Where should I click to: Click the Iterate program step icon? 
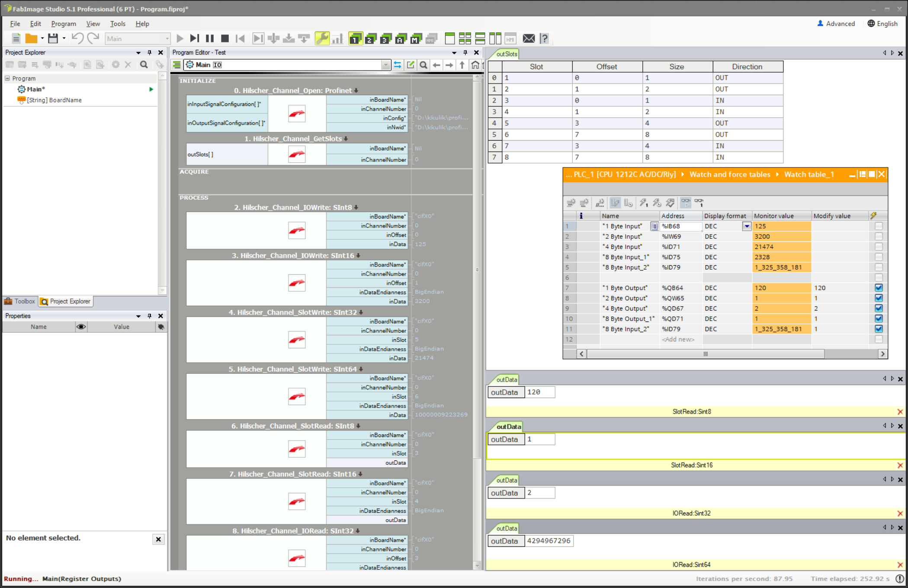tap(195, 39)
